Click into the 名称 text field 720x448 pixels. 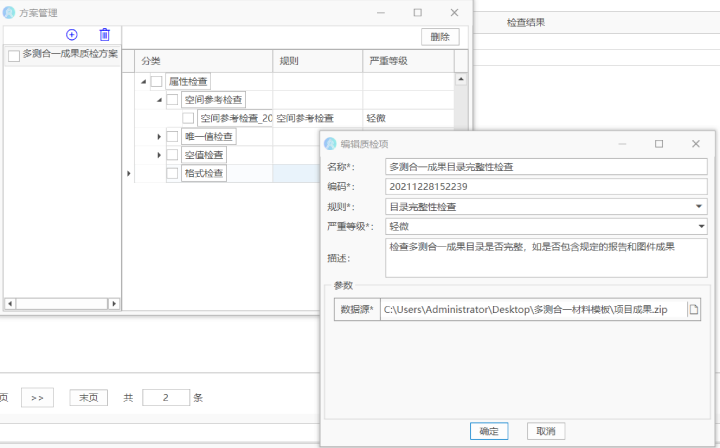click(545, 167)
